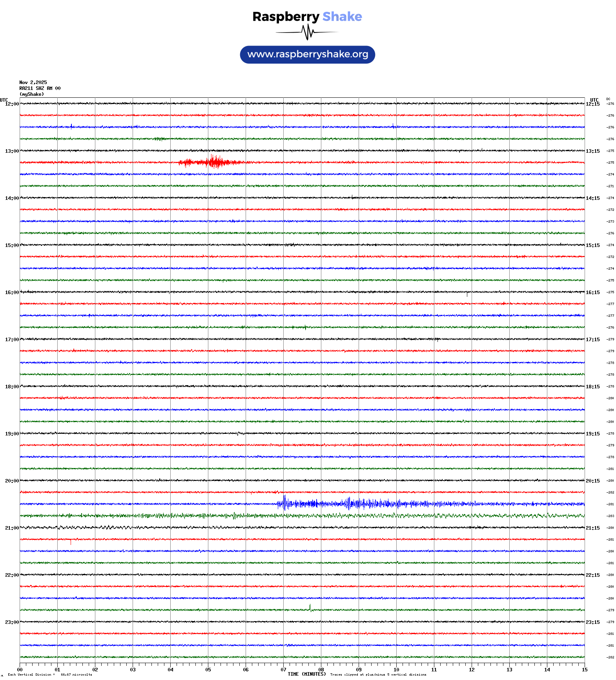Click the RA211 SHZ AM 00 station label

click(x=40, y=88)
